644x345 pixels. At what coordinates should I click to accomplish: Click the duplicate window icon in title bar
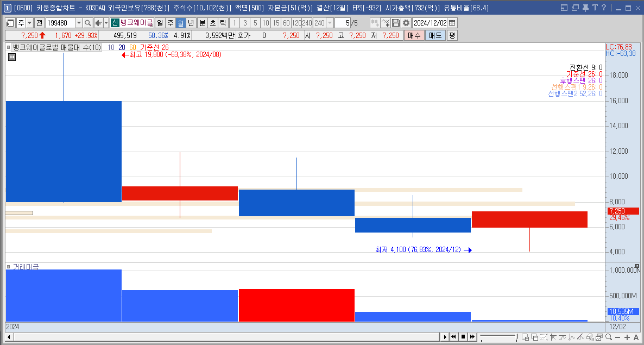tap(576, 8)
